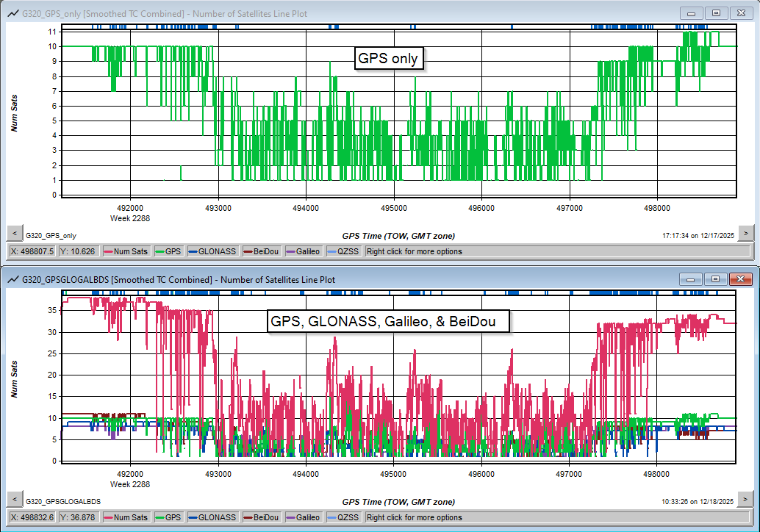Click G320_GPS_only window title bar text
Image resolution: width=760 pixels, height=532 pixels.
point(165,13)
